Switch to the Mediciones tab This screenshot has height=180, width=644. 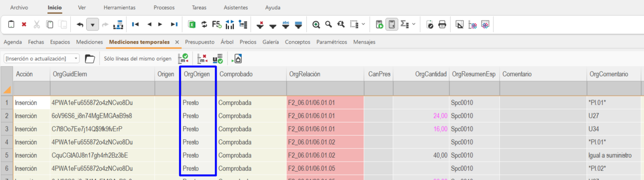point(90,42)
